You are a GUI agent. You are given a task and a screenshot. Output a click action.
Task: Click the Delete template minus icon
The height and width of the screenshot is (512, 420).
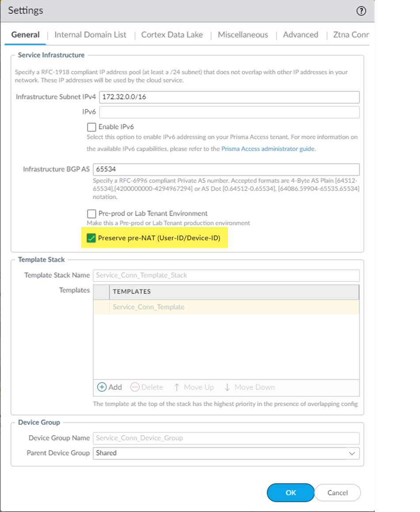coord(135,387)
